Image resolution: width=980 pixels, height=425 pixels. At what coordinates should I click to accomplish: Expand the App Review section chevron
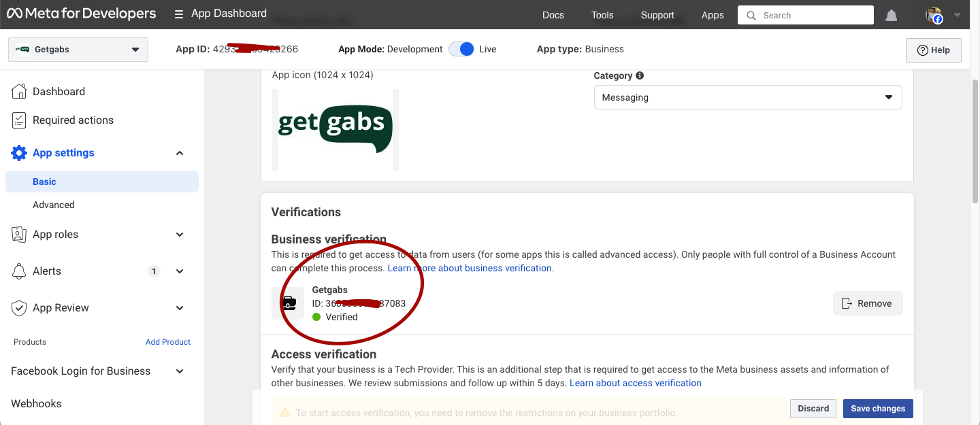pyautogui.click(x=180, y=308)
